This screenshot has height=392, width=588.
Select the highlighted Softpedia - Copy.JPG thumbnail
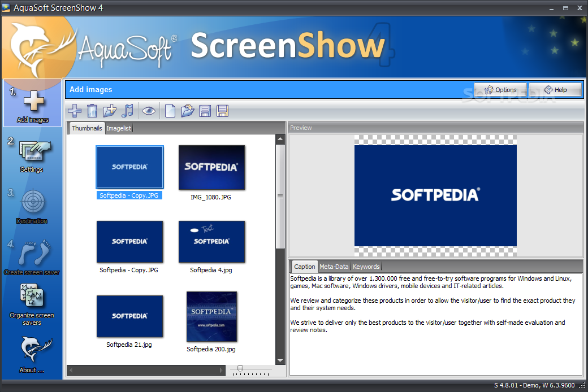click(x=129, y=167)
